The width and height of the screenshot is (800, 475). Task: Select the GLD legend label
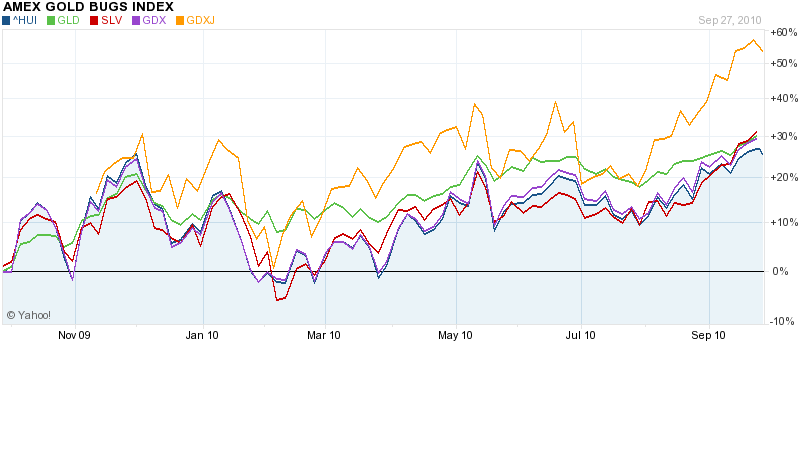(x=68, y=20)
